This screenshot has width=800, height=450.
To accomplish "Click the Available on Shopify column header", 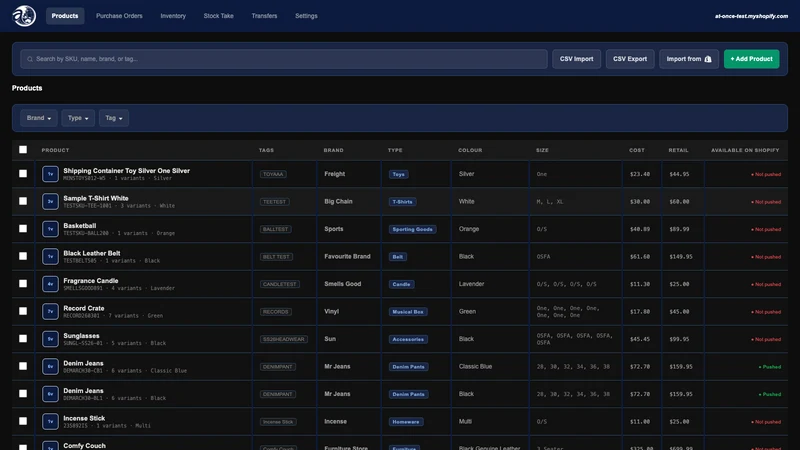I will pyautogui.click(x=745, y=150).
